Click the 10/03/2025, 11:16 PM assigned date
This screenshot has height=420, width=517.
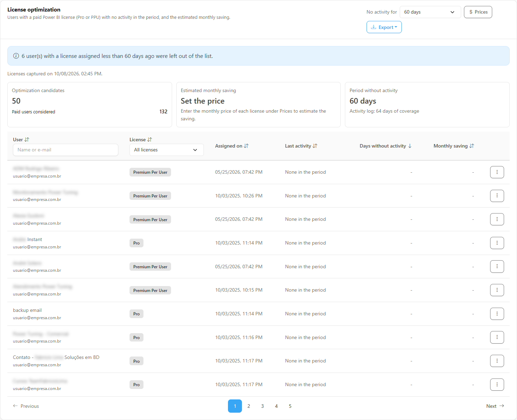tap(239, 337)
